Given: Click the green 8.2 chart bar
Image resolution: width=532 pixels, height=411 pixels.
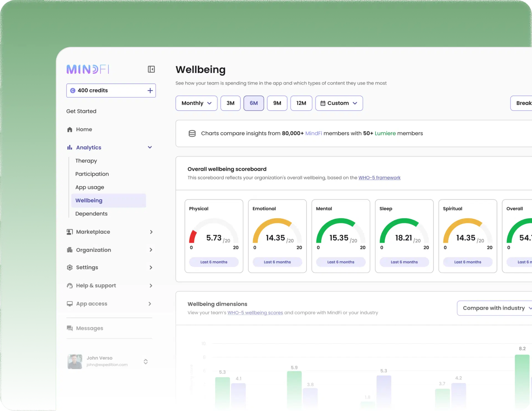Looking at the screenshot, I should click(522, 381).
